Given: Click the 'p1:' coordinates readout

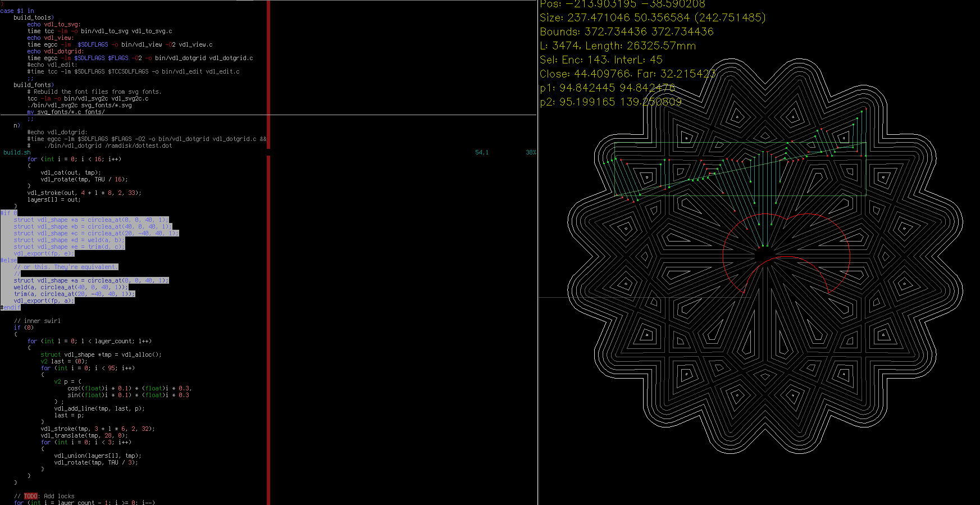Looking at the screenshot, I should tap(608, 88).
